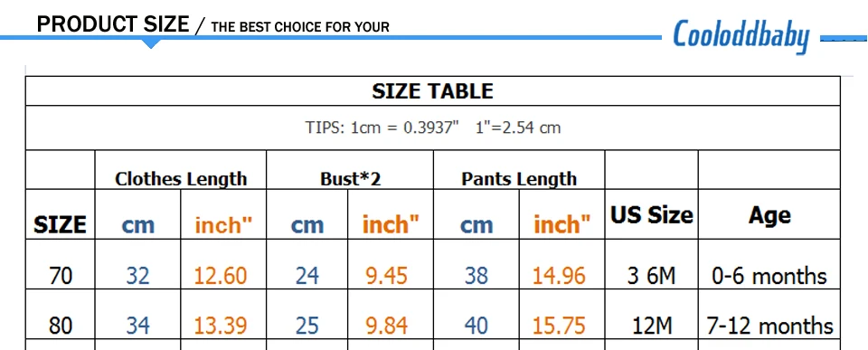Viewport: 868px width, 350px height.
Task: Select the TIPS conversion text row
Action: 432,128
